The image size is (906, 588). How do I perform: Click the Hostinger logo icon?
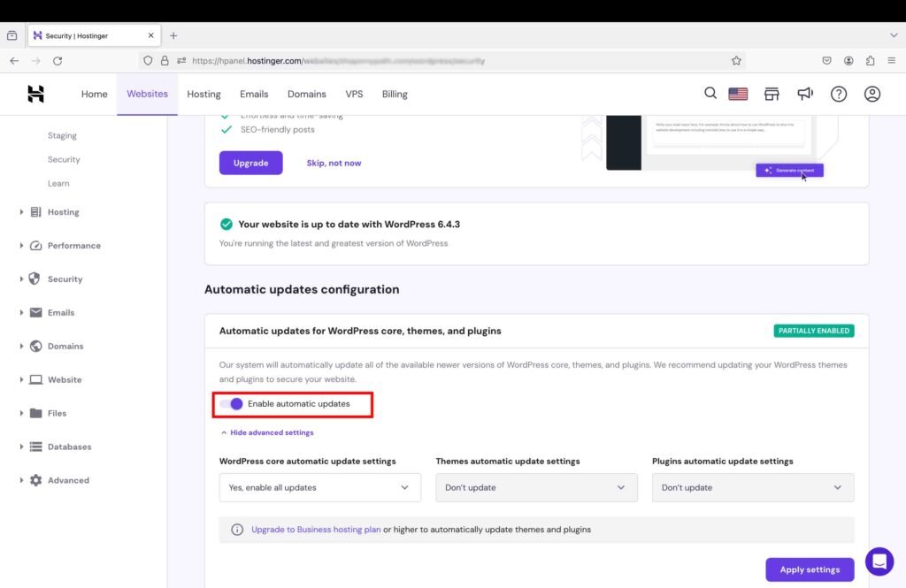pyautogui.click(x=35, y=94)
